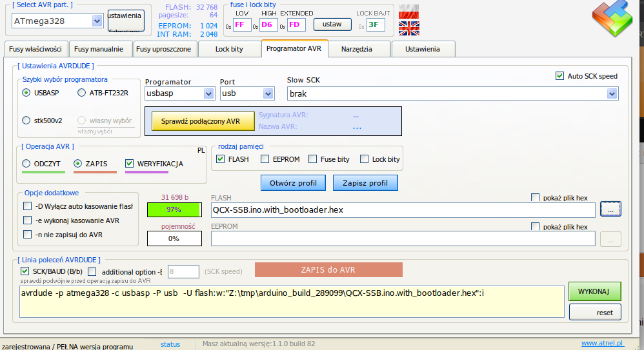The height and width of the screenshot is (350, 644).
Task: Select the ODCZYT radio button
Action: click(26, 164)
